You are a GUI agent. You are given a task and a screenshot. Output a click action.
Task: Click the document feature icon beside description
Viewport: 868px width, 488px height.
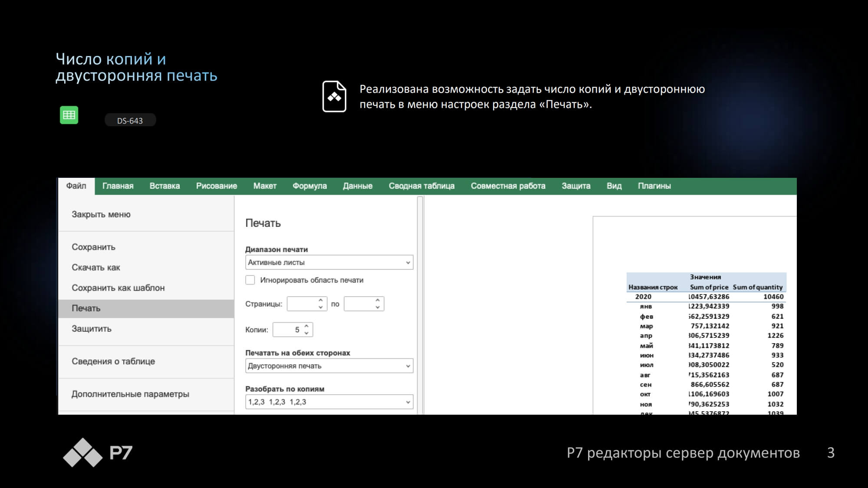[x=334, y=96]
